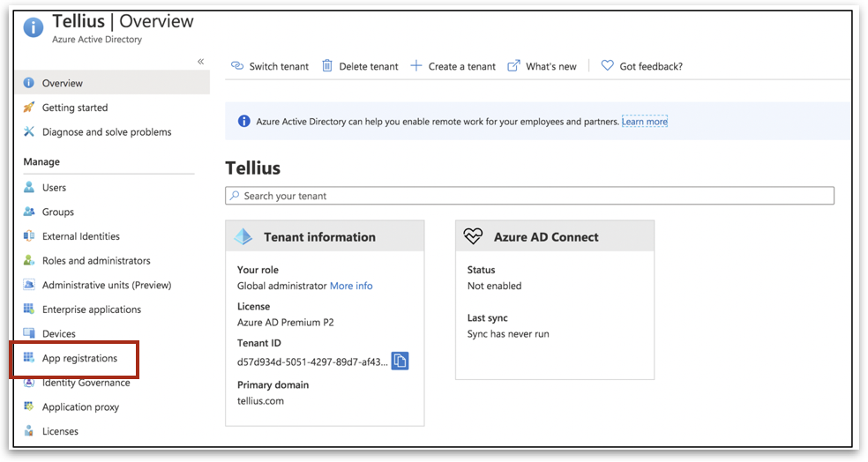Click the Got feedback heart icon
Image resolution: width=868 pixels, height=462 pixels.
[x=607, y=66]
